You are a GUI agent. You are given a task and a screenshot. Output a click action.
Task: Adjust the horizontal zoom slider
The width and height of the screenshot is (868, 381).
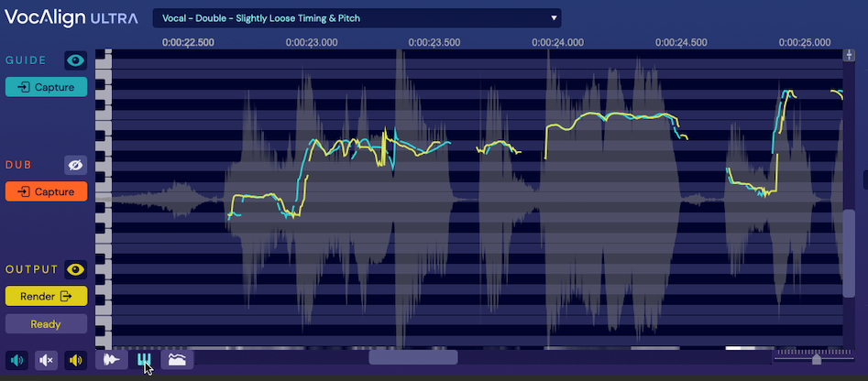point(816,359)
